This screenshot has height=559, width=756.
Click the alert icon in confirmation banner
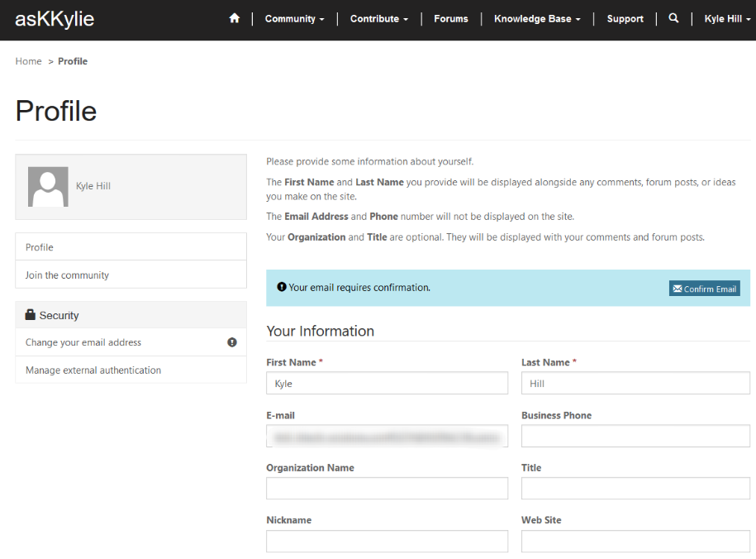tap(282, 288)
